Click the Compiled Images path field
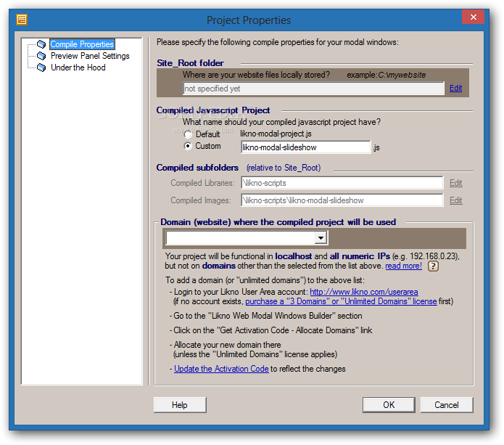This screenshot has width=504, height=445. click(342, 200)
